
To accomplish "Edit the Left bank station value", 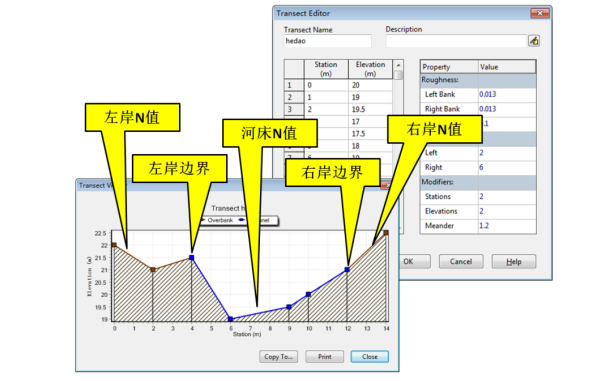I will (x=507, y=153).
